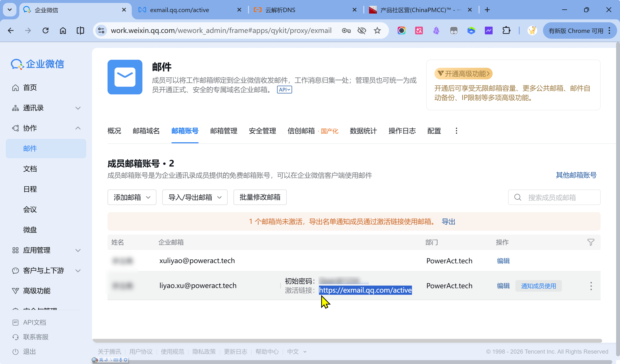
Task: Click the crossed-out eye icon in address bar
Action: click(362, 30)
